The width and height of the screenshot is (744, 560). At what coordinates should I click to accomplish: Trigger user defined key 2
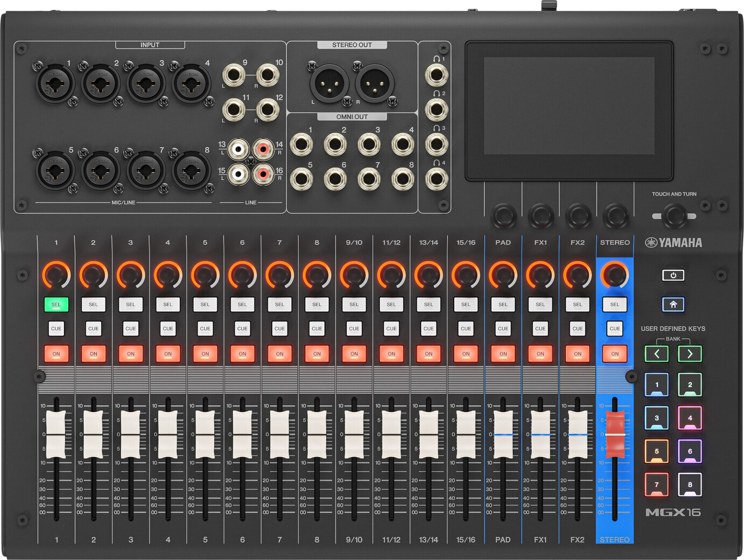click(x=690, y=385)
